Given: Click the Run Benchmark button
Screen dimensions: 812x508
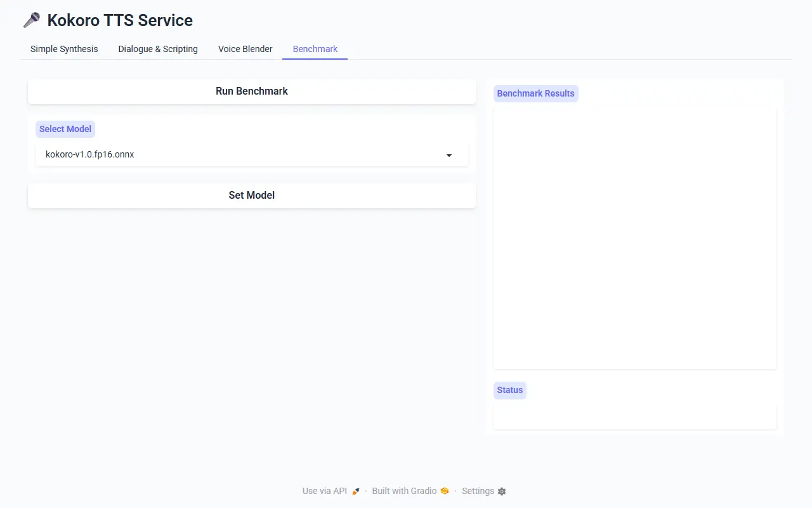Looking at the screenshot, I should pos(252,91).
